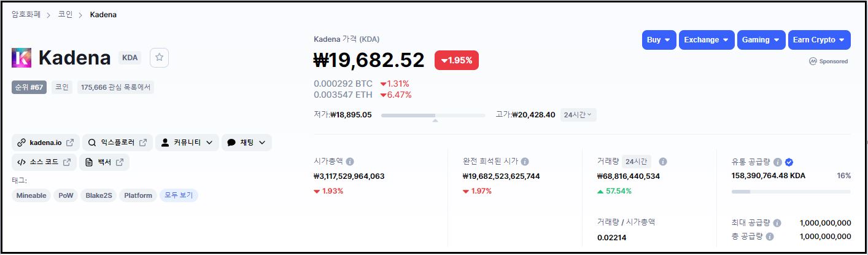Open the 익스플로러 explorer link
Image resolution: width=868 pixels, height=255 pixels.
click(117, 143)
